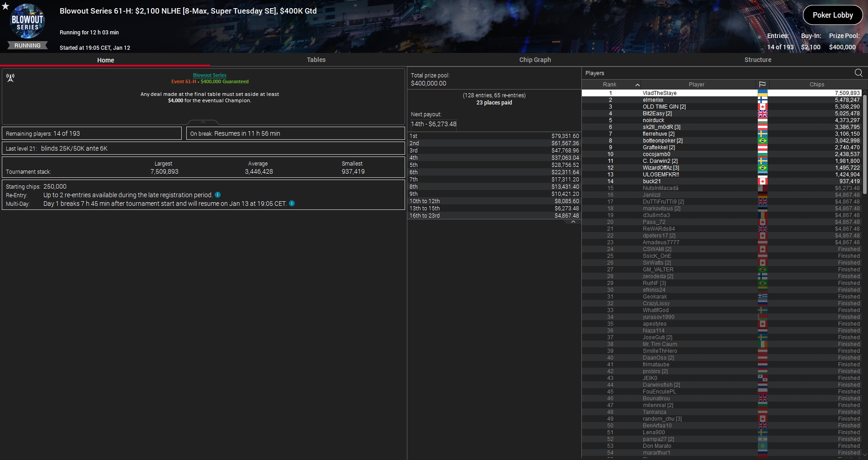Select finished player GM_VALTER
Screen dimensions: 868x460
(x=722, y=270)
